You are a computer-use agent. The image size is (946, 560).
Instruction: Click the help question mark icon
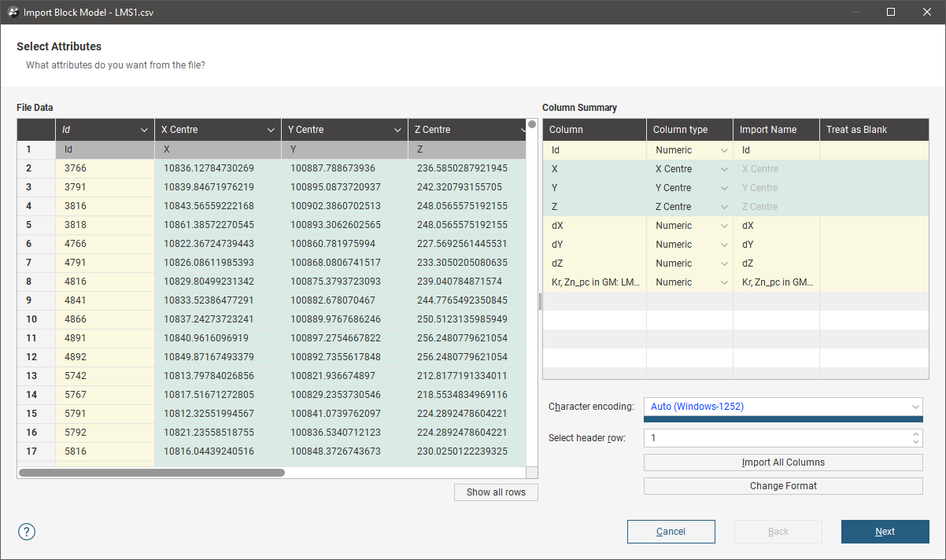tap(27, 532)
